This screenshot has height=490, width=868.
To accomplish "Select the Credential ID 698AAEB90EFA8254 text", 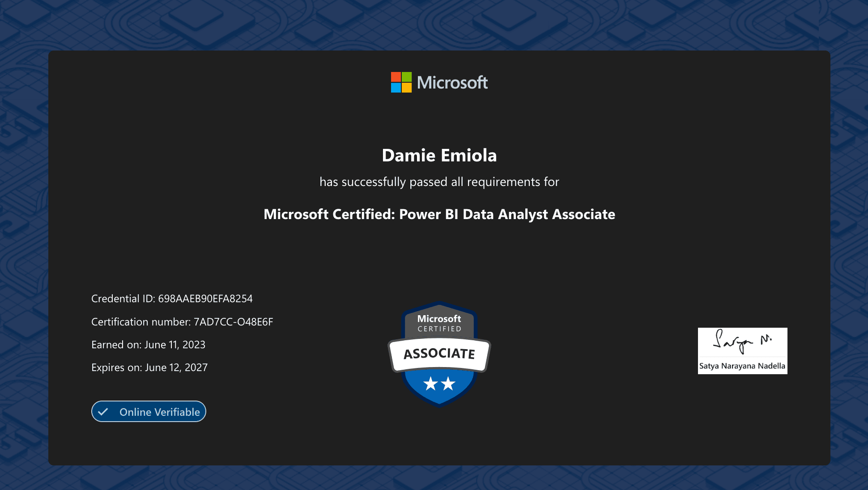I will click(x=172, y=298).
